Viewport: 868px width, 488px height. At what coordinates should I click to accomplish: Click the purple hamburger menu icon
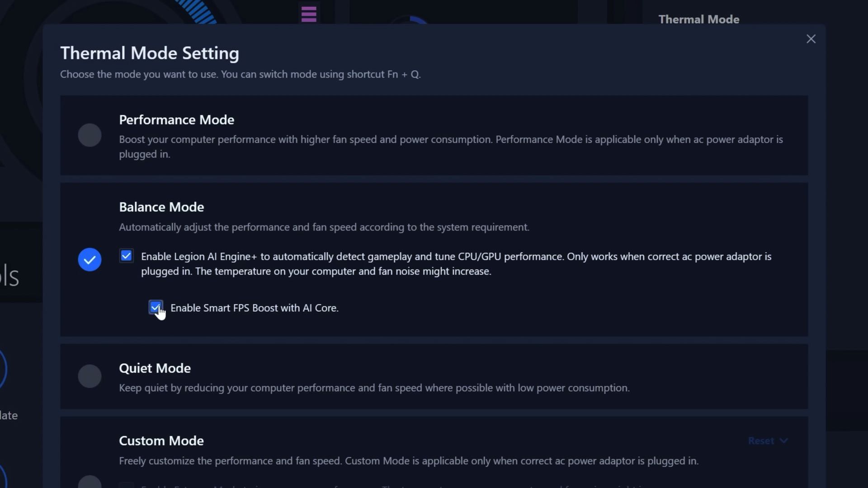pyautogui.click(x=309, y=14)
